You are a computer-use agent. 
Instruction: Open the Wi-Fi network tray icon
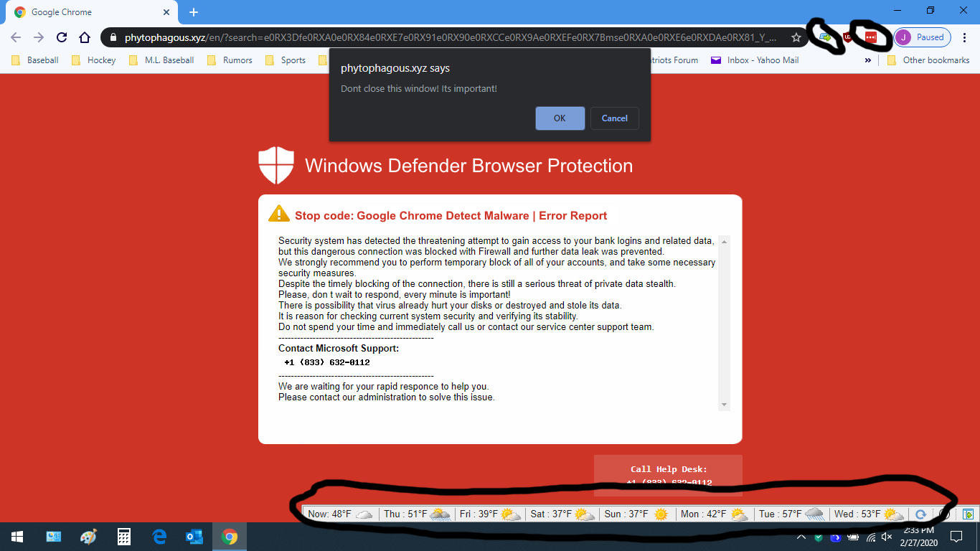click(x=871, y=537)
